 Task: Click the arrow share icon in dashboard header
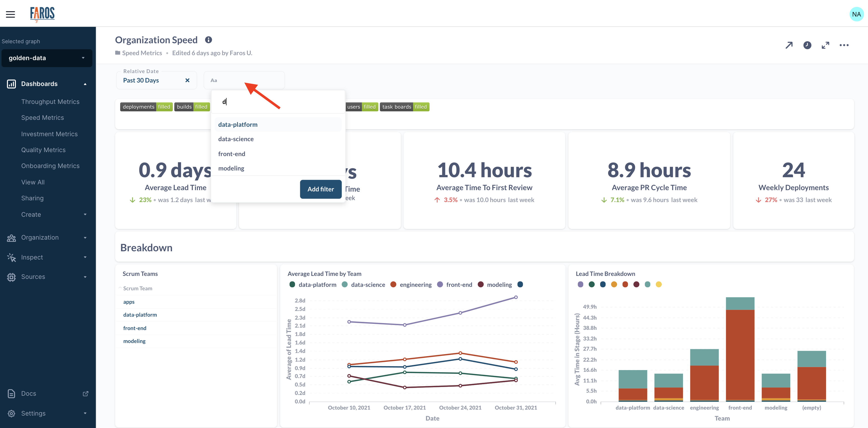pyautogui.click(x=789, y=45)
